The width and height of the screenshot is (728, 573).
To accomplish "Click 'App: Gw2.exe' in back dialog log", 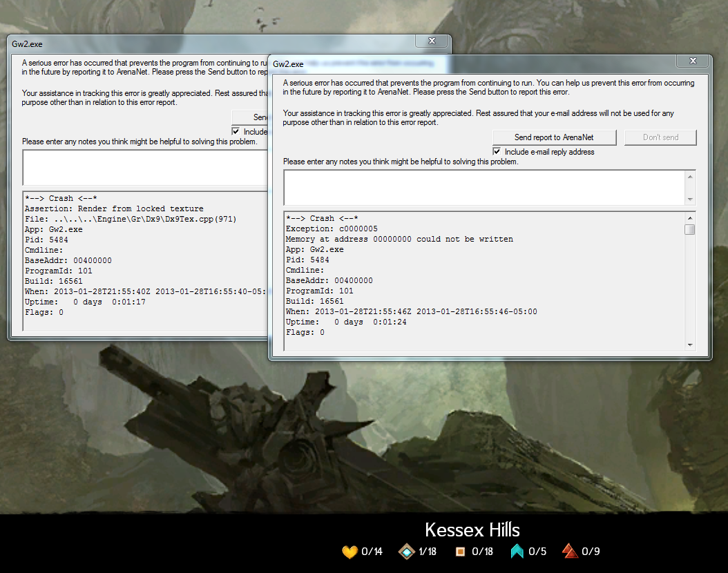I will (53, 230).
